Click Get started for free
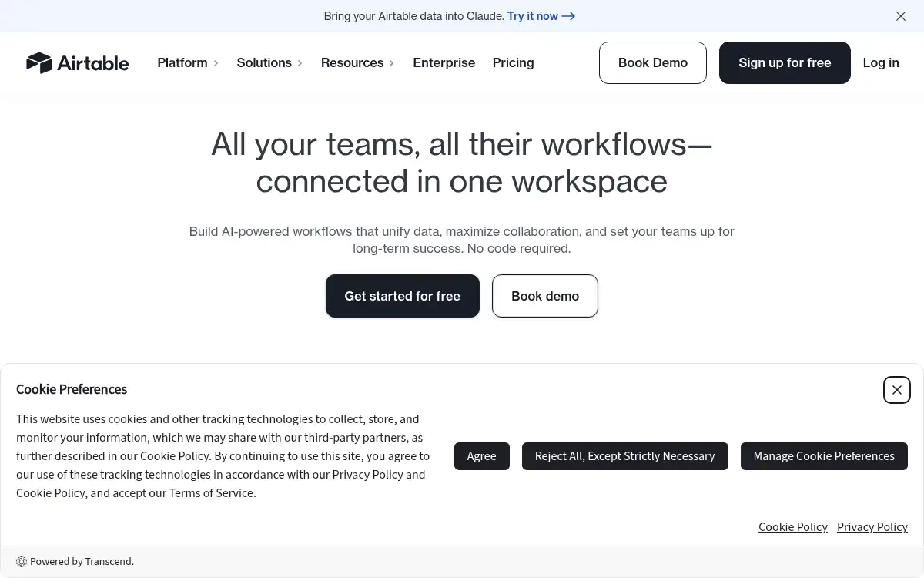The width and height of the screenshot is (924, 578). [403, 296]
